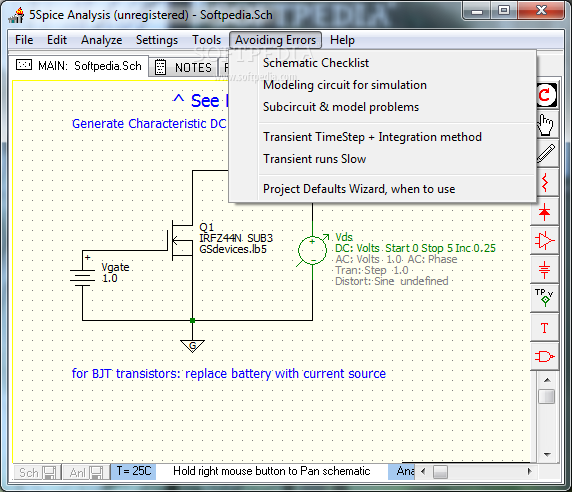
Task: Click the 'Distort: Sine undefined' line
Action: coord(391,281)
